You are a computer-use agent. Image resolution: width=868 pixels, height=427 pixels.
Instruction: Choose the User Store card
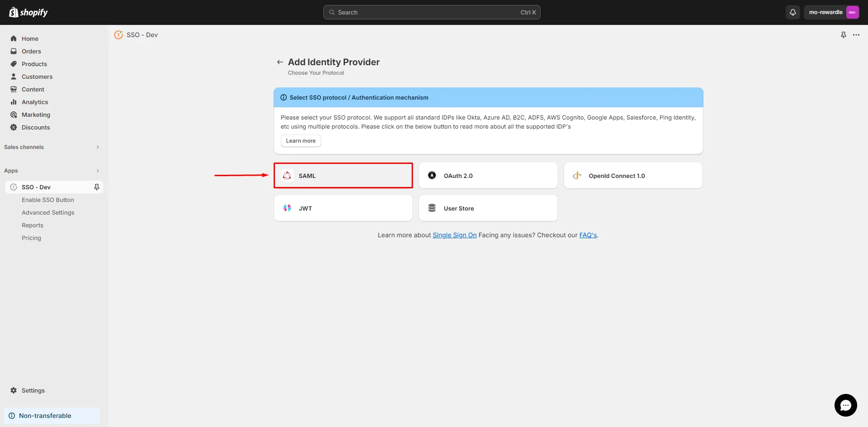(x=488, y=208)
